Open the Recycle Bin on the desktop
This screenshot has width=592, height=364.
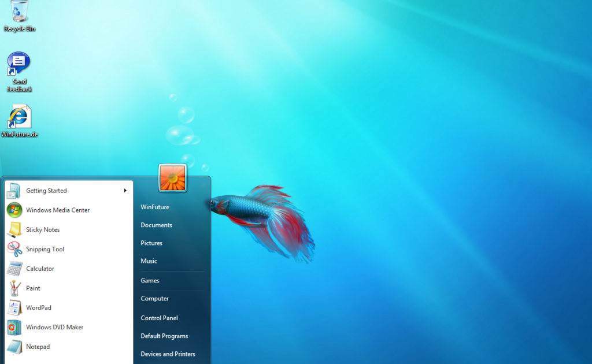18,13
